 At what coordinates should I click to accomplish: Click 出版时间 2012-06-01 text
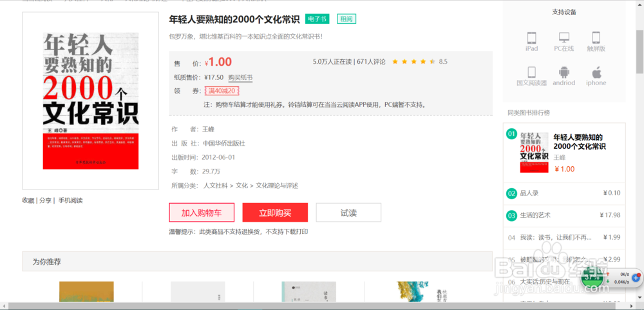(x=203, y=157)
